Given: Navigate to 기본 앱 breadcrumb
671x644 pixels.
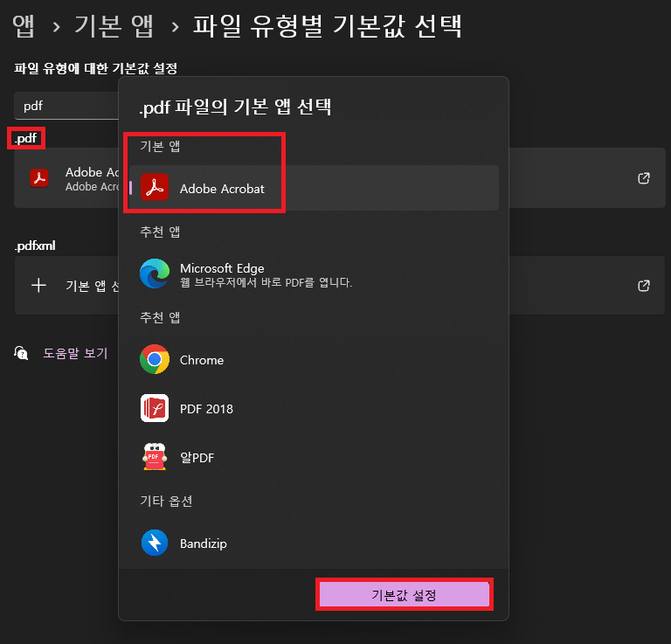Looking at the screenshot, I should pyautogui.click(x=114, y=25).
